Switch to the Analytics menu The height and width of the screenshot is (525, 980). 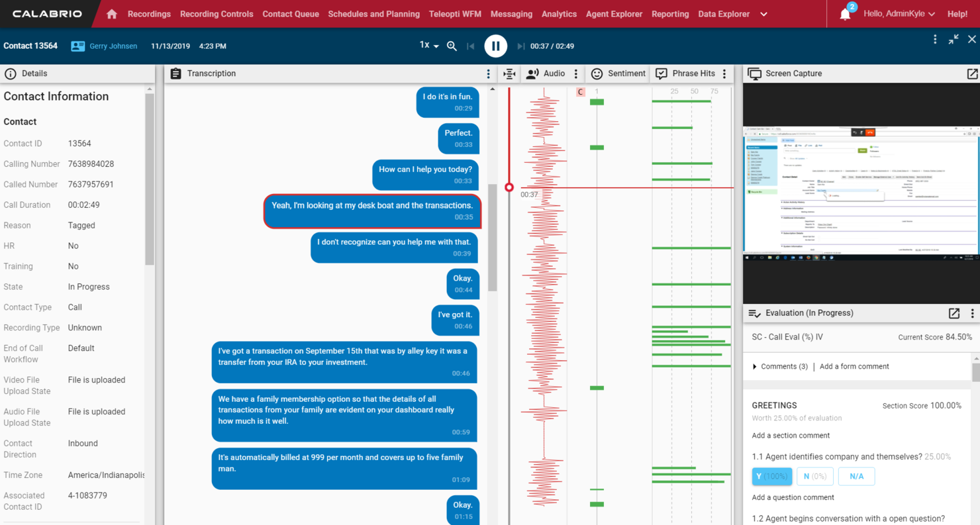[x=560, y=13]
